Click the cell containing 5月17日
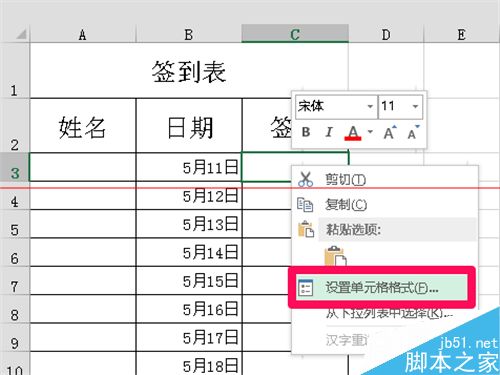Viewport: 500px width, 375px height. tap(189, 337)
